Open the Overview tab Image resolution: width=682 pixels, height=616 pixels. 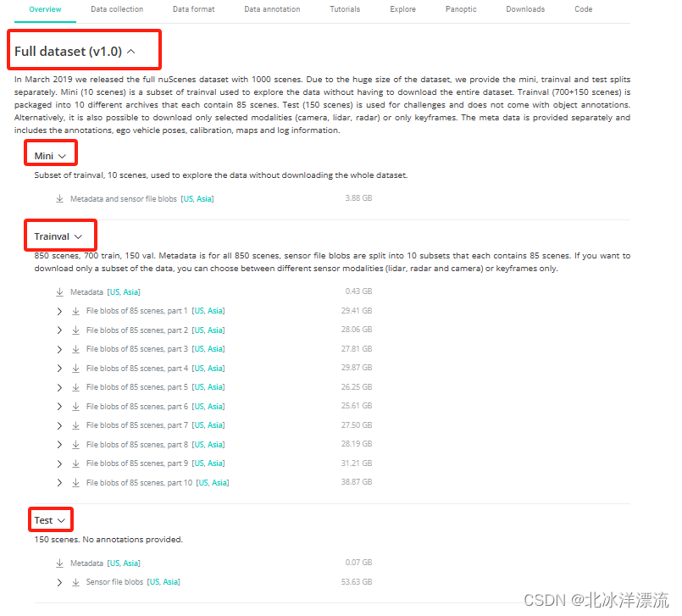(x=45, y=9)
